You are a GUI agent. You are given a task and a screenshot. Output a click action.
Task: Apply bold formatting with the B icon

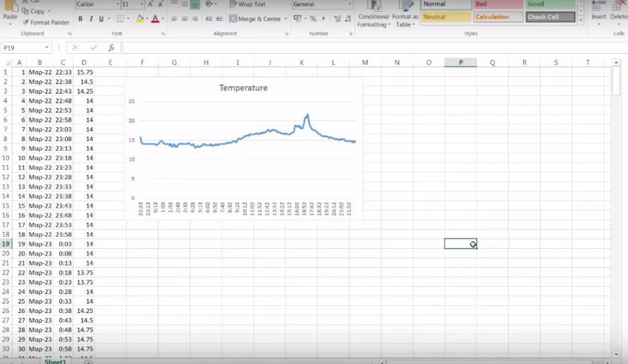pos(81,18)
